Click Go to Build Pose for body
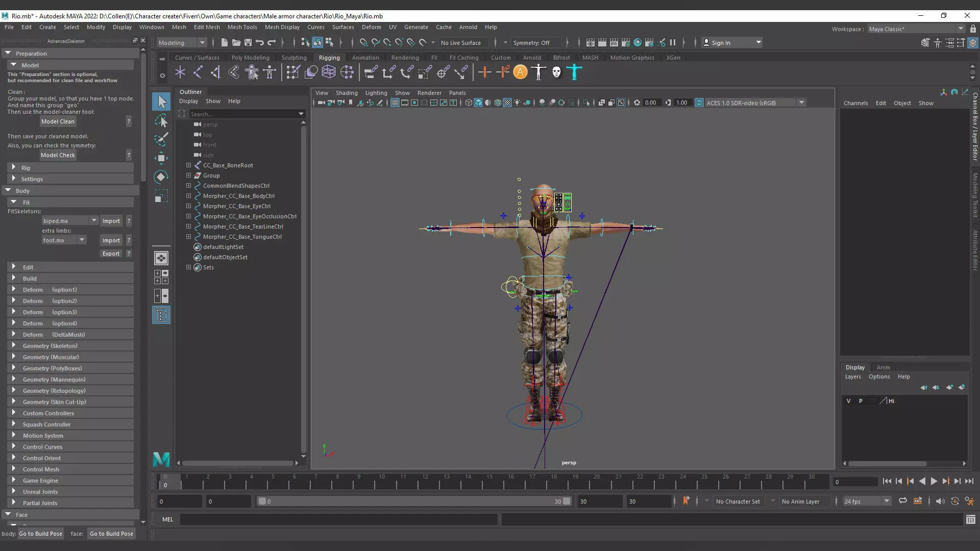Viewport: 980px width, 551px height. click(x=41, y=534)
